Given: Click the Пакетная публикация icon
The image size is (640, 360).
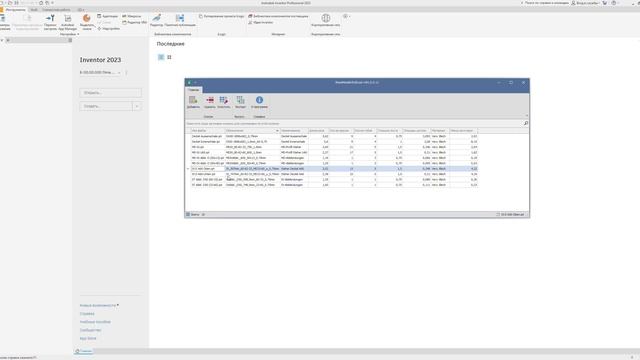Looking at the screenshot, I should (180, 18).
